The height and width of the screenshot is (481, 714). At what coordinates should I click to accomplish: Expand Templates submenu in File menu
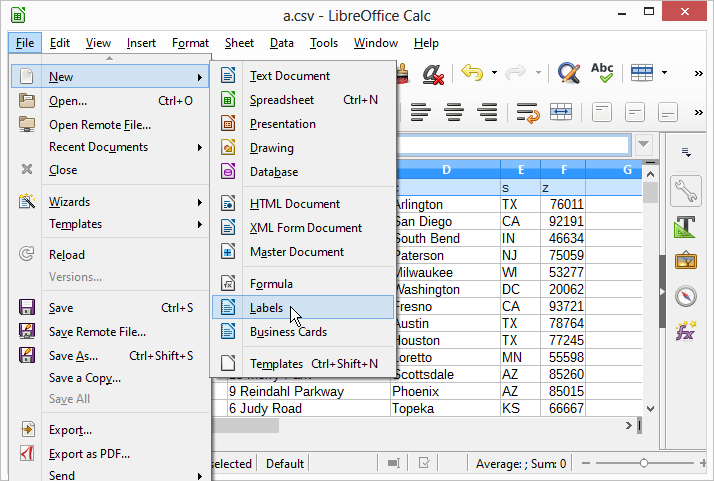click(199, 224)
